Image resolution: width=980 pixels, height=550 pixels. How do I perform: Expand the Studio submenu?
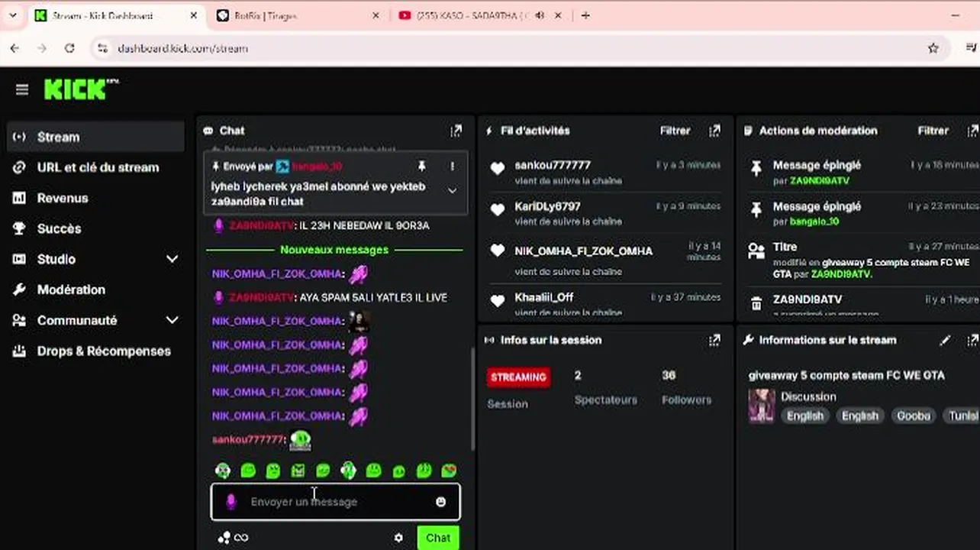pyautogui.click(x=172, y=259)
